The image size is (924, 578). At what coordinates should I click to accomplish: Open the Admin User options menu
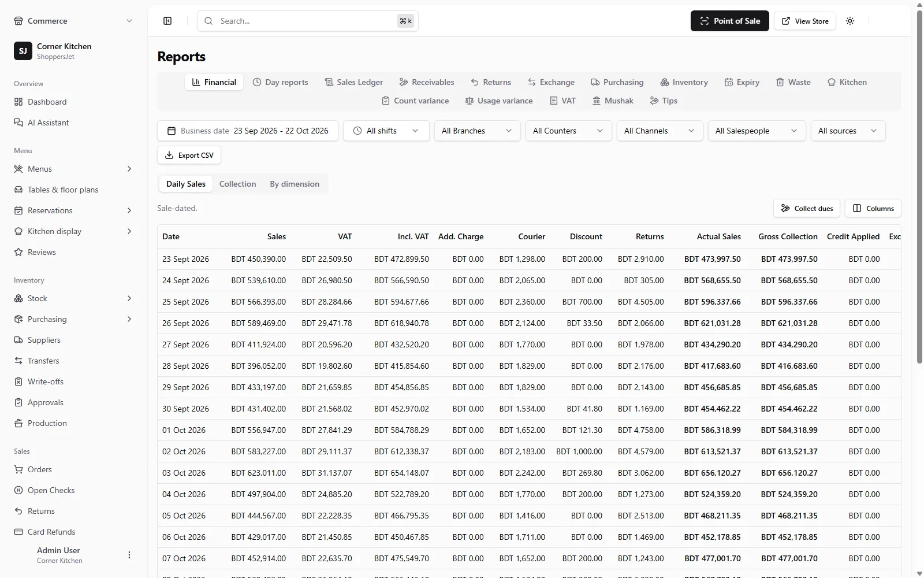pos(129,555)
